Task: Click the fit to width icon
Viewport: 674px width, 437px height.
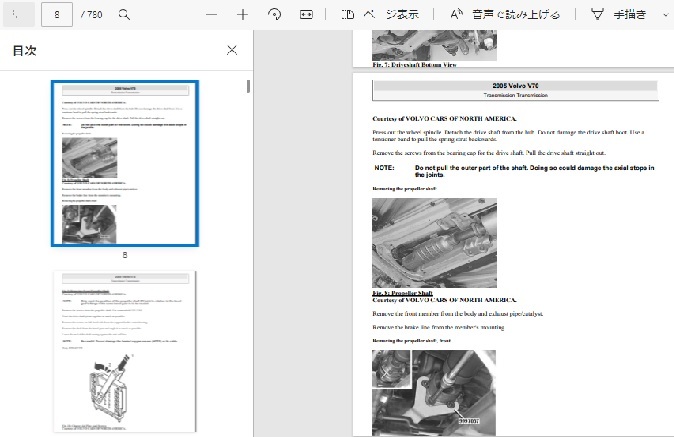Action: click(x=306, y=15)
